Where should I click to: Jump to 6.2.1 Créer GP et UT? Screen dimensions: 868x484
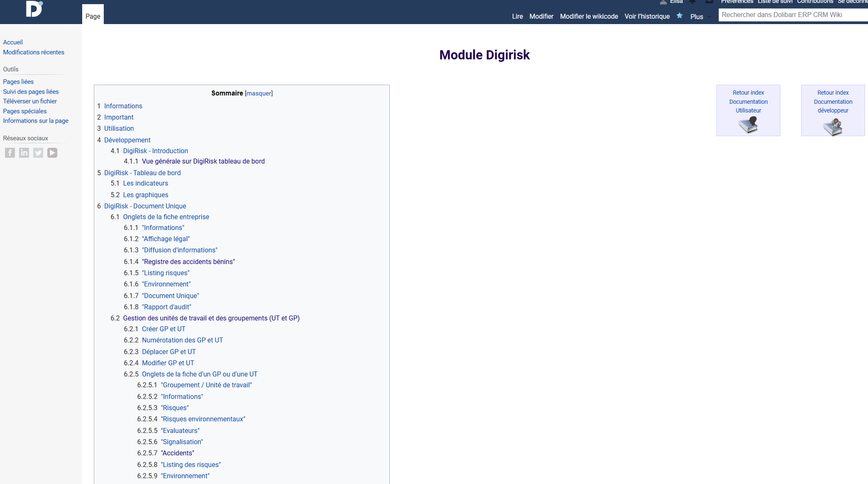pyautogui.click(x=164, y=329)
